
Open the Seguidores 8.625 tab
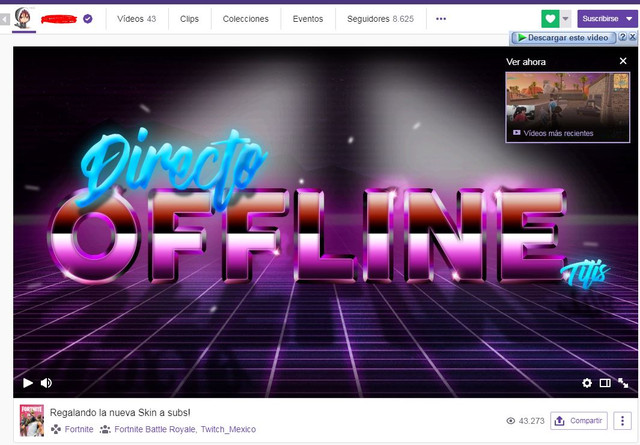tap(380, 19)
